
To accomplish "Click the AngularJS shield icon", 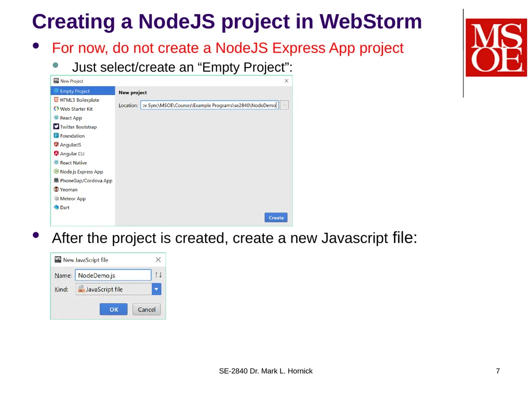I will click(56, 144).
